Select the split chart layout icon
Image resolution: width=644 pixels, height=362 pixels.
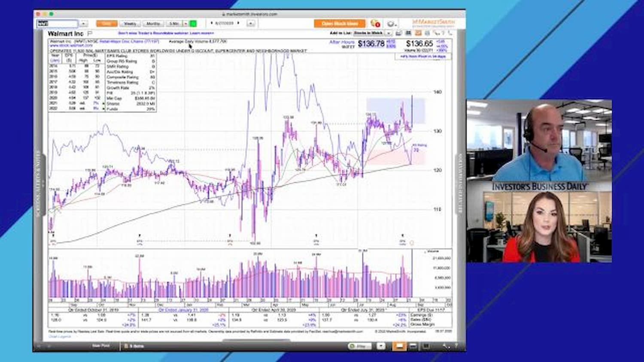coord(413,346)
